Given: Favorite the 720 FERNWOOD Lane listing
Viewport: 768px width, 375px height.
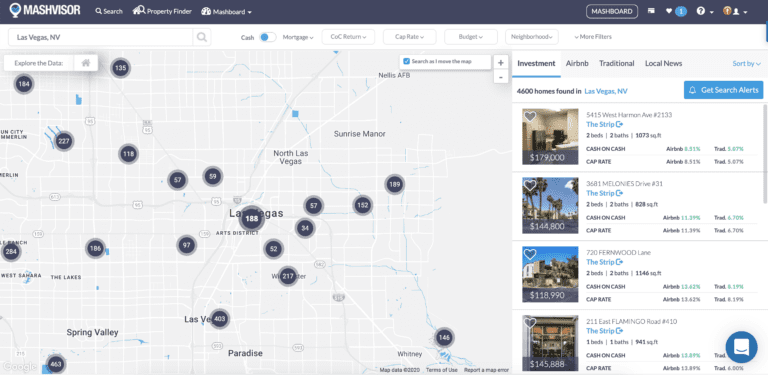Looking at the screenshot, I should click(x=530, y=255).
